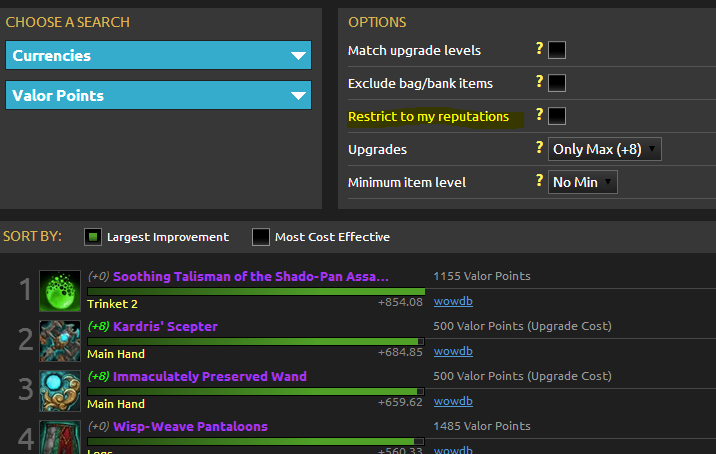
Task: Check Restrict to my reputations box
Action: coord(557,116)
